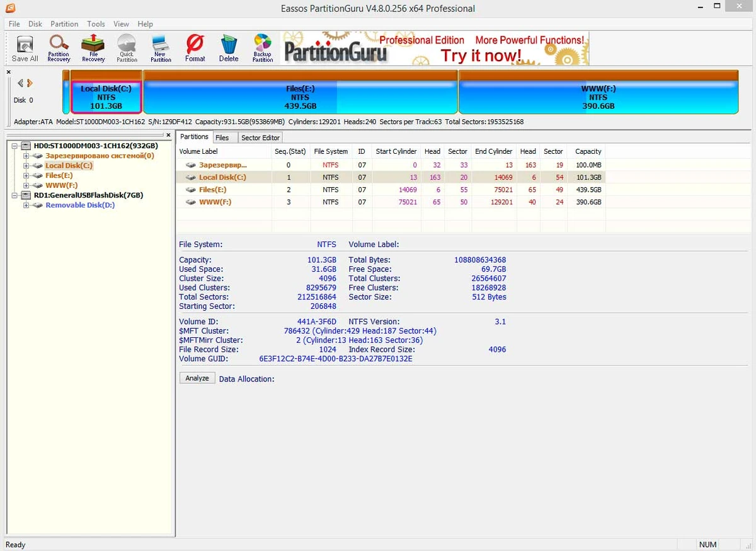Select Local Disk(C:) in the tree

[x=69, y=166]
